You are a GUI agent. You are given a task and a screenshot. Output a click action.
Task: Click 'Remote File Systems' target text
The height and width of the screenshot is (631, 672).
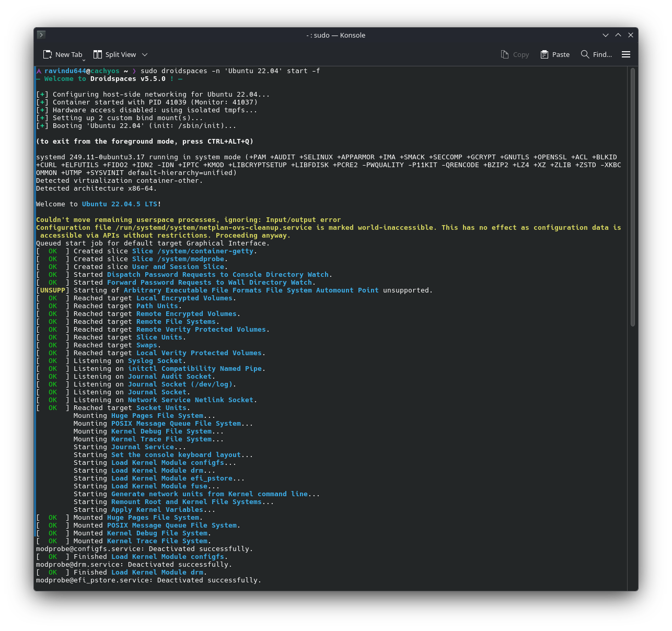pyautogui.click(x=176, y=322)
